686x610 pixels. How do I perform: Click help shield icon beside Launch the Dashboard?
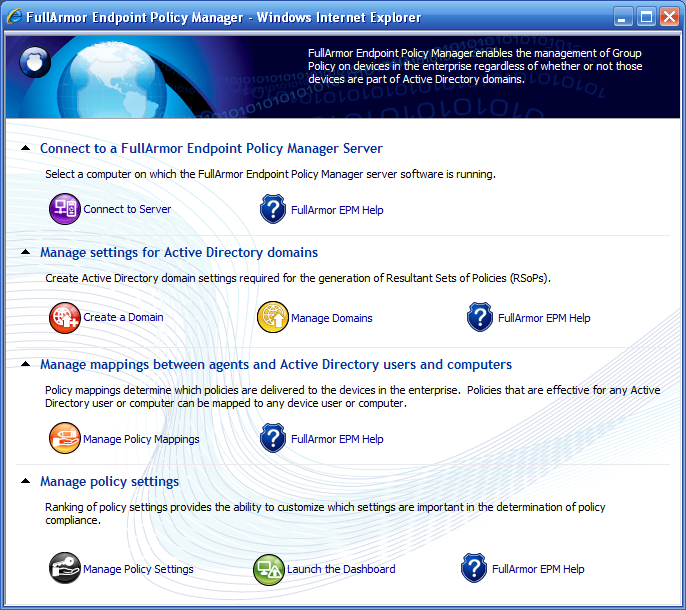474,568
